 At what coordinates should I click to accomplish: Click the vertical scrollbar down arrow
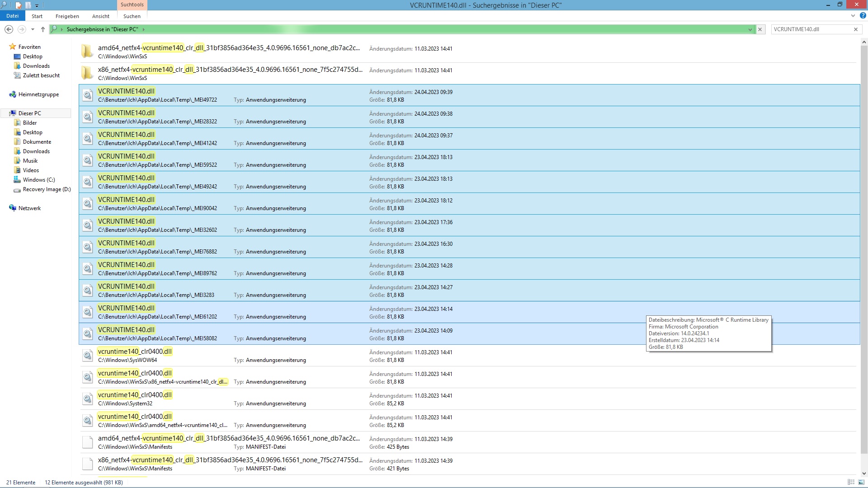[x=863, y=473]
